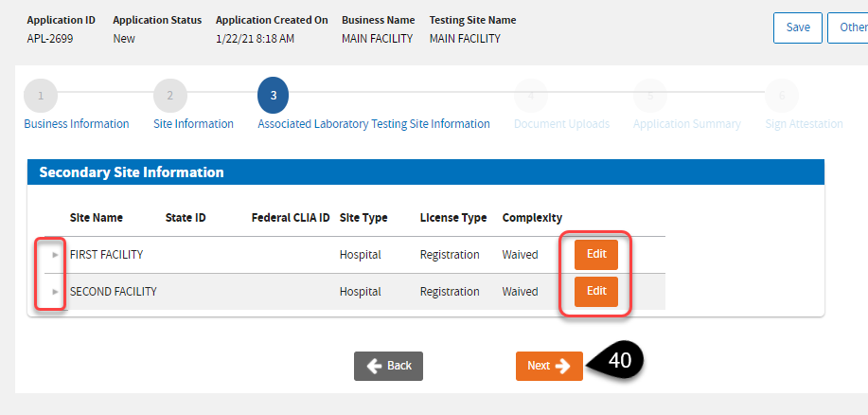This screenshot has height=415, width=868.
Task: Open the Sign Attestation step
Action: pyautogui.click(x=804, y=124)
